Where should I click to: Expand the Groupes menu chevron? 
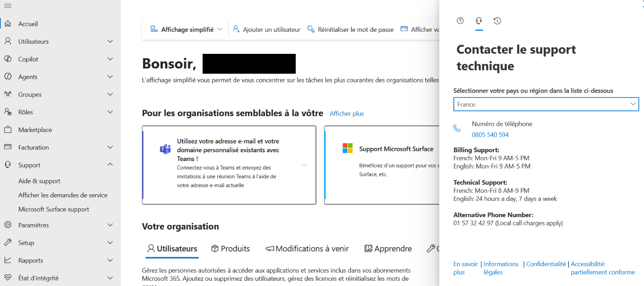click(110, 94)
